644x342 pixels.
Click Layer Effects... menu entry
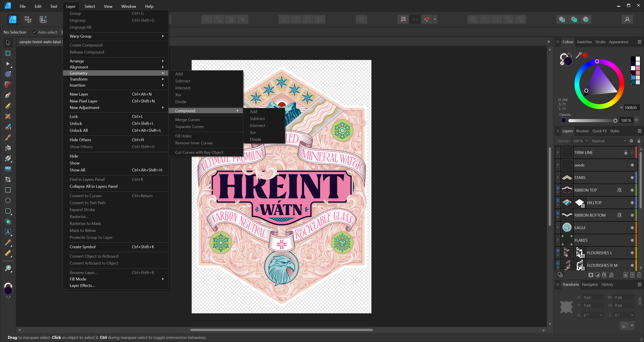[x=82, y=285]
